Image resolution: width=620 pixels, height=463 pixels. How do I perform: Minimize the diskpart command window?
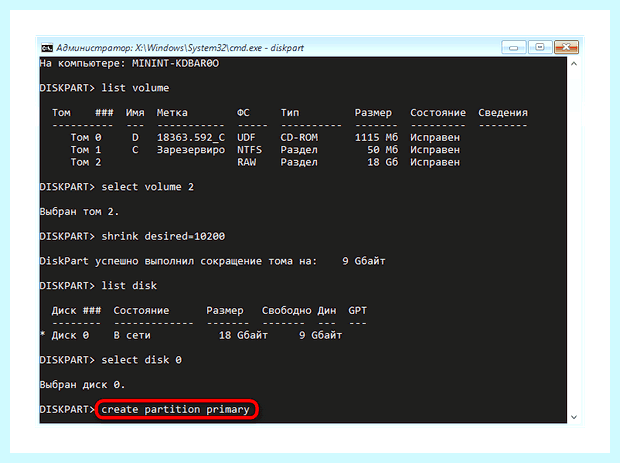514,47
